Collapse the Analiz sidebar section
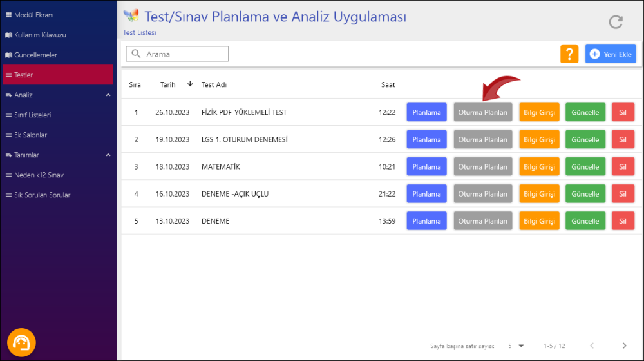Viewport: 644px width, 361px height. (108, 95)
